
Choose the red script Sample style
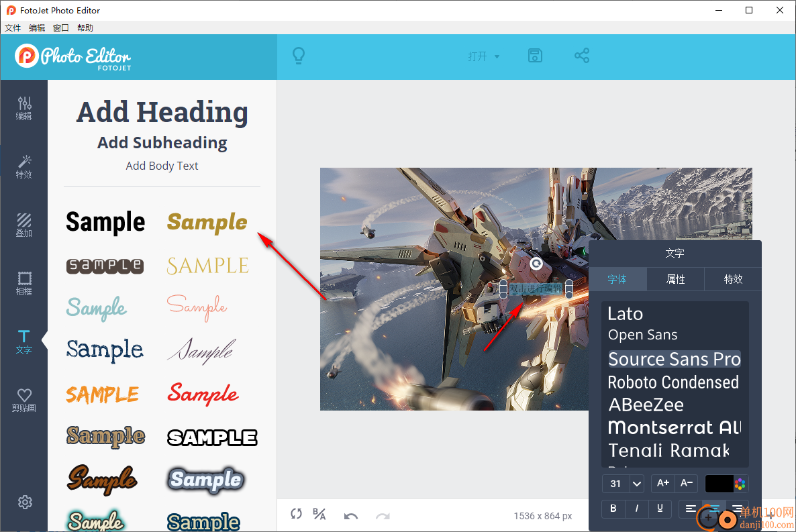(203, 394)
